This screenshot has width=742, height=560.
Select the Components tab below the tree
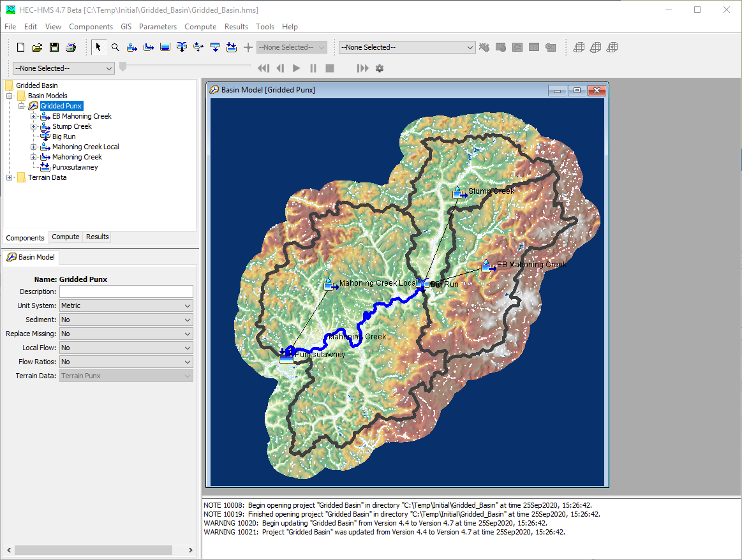pos(25,238)
